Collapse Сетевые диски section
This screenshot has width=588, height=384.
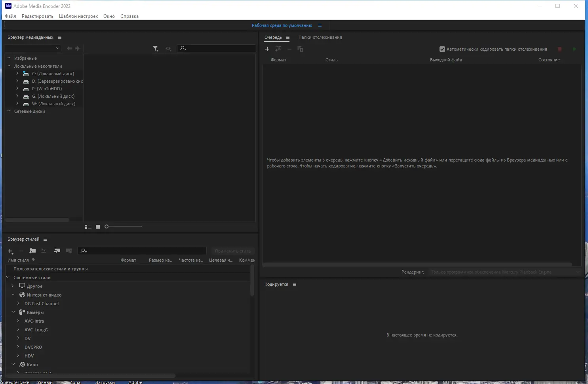pos(9,111)
